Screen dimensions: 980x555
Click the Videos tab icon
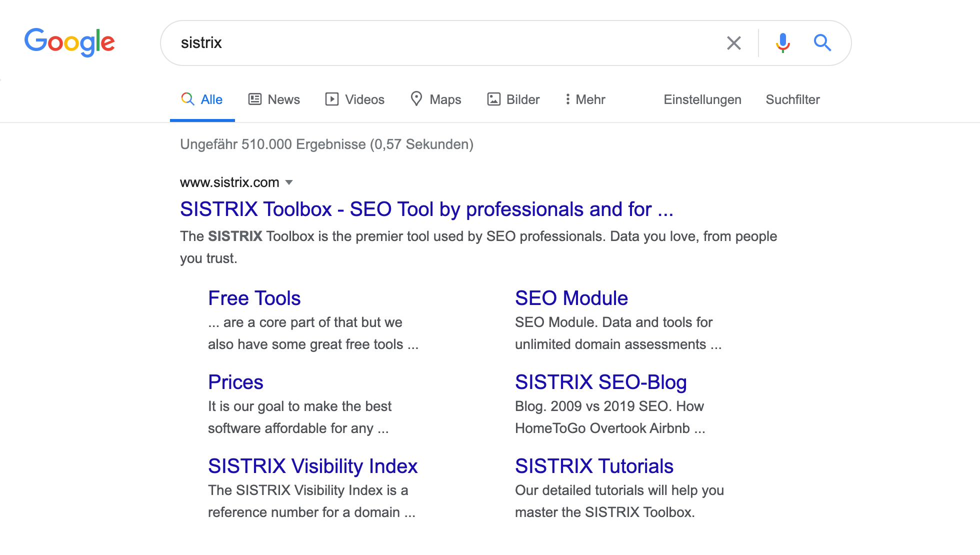click(331, 99)
